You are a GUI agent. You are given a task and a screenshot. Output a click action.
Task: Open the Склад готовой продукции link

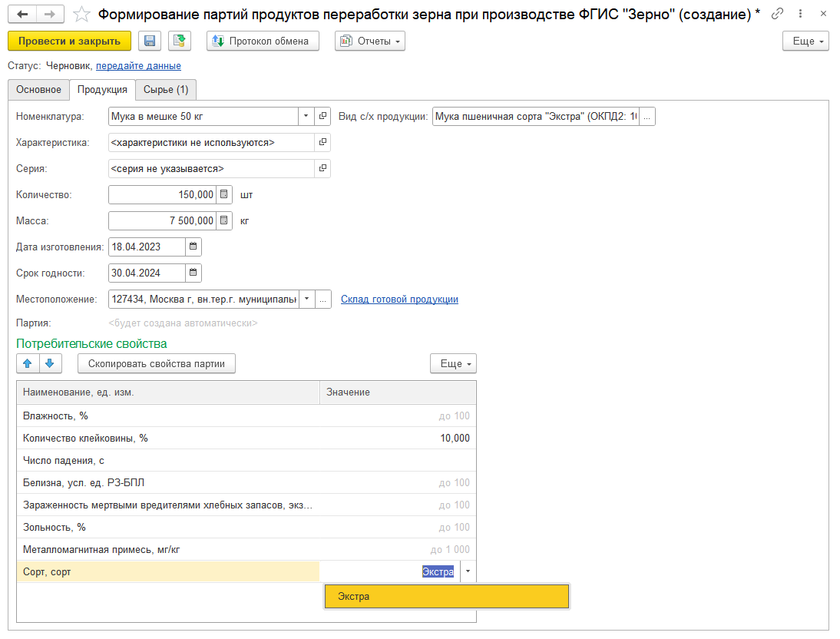coord(399,300)
